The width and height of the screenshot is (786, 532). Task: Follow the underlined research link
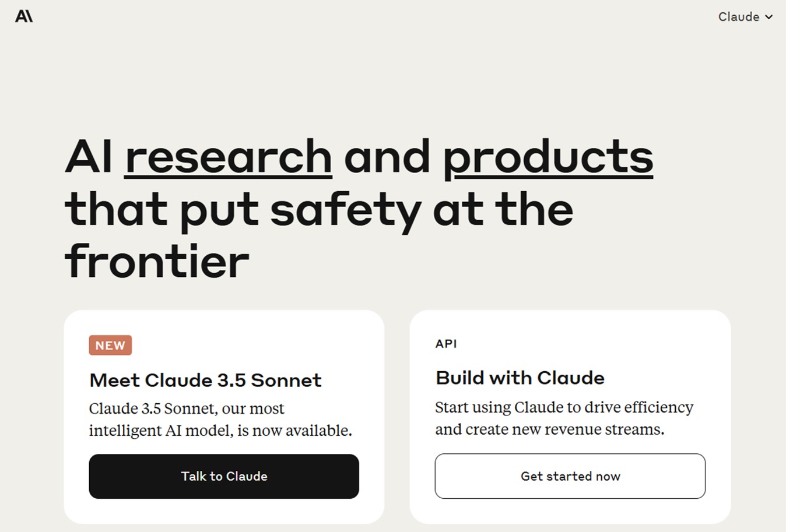click(229, 156)
